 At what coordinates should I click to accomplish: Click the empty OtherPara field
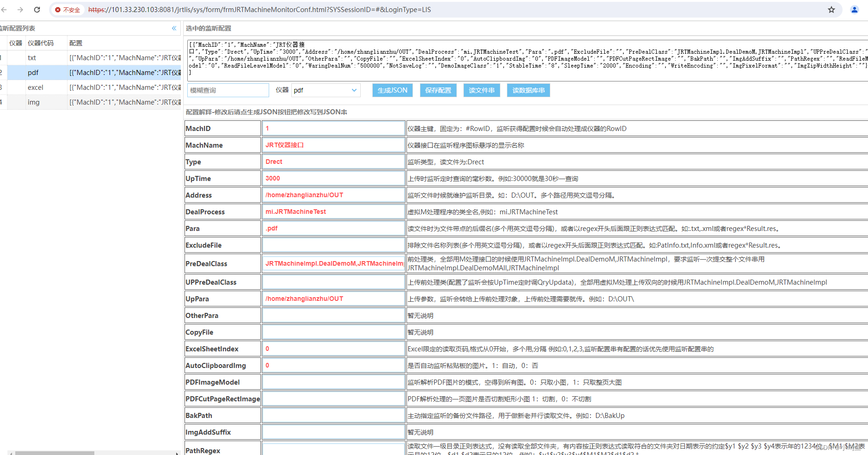coord(333,315)
